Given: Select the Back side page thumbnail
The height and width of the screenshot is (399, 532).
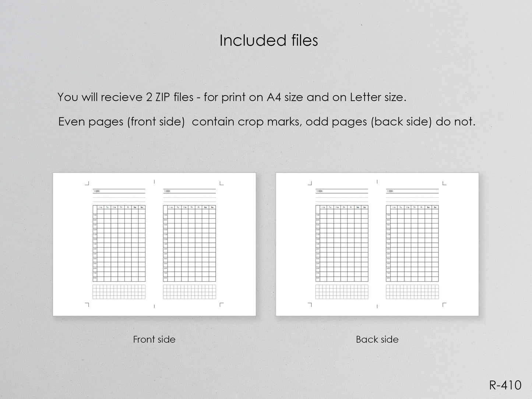Looking at the screenshot, I should pyautogui.click(x=377, y=244).
